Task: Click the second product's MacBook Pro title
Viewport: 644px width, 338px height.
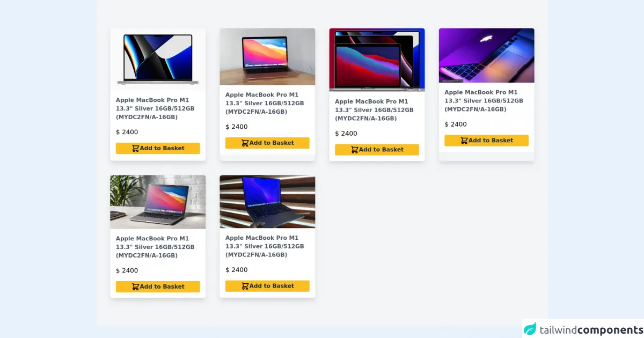Action: point(265,103)
